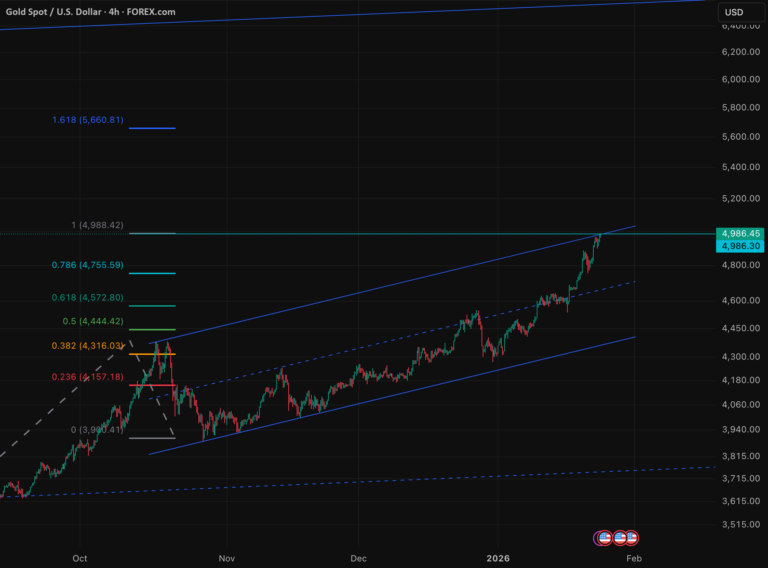
Task: Click the blue 1.618 Fibonacci level line
Action: tap(152, 128)
